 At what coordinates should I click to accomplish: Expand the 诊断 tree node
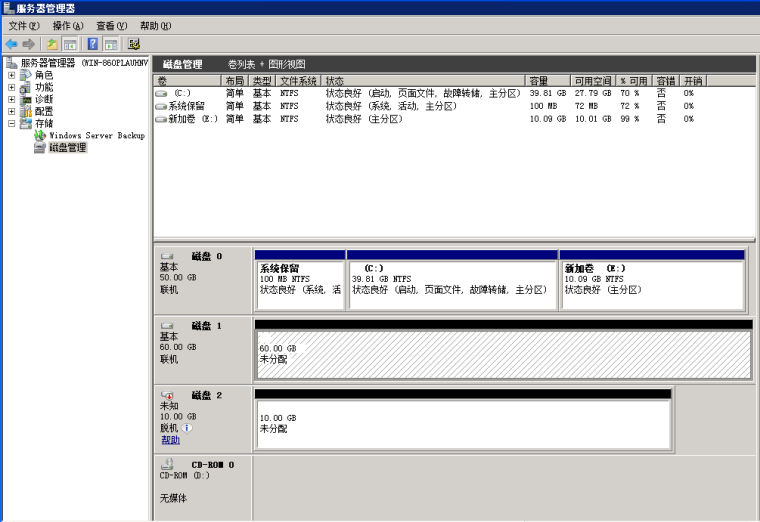[12, 99]
